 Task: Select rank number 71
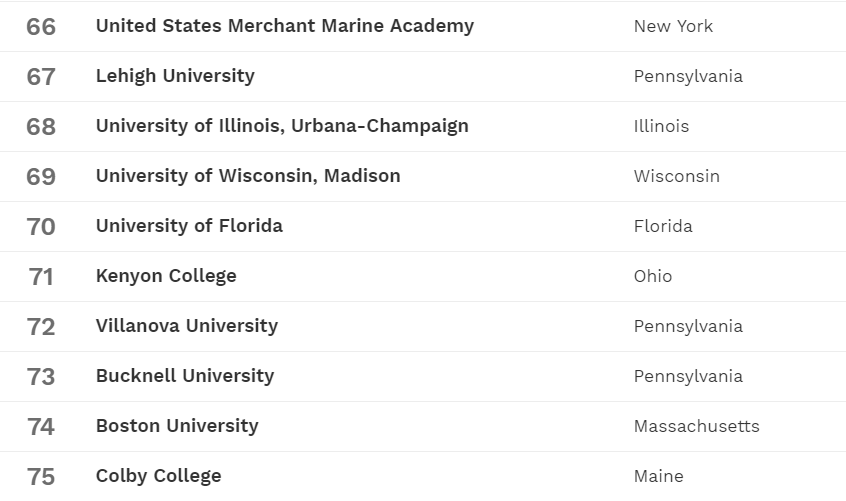click(41, 277)
